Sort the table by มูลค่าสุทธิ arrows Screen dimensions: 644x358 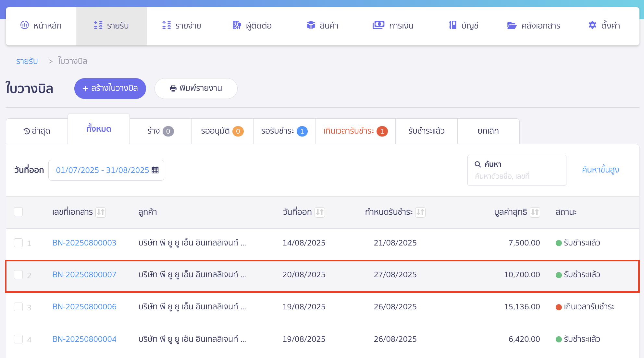coord(535,212)
